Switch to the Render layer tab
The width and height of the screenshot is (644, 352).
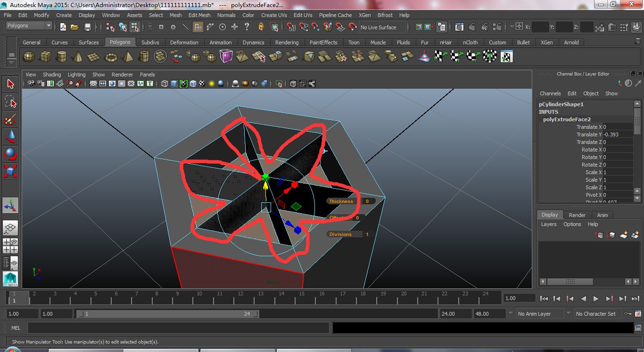[x=577, y=215]
